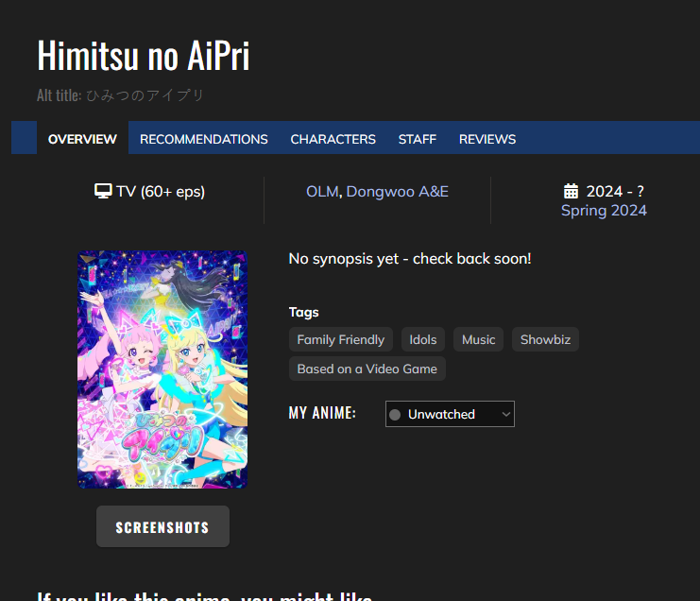
Task: Choose the Music tag
Action: coord(478,339)
